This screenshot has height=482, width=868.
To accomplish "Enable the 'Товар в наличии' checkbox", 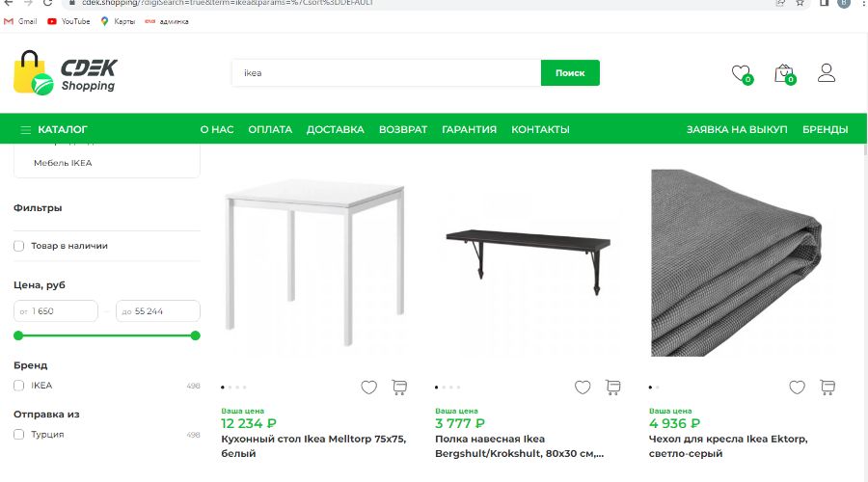I will (x=19, y=246).
